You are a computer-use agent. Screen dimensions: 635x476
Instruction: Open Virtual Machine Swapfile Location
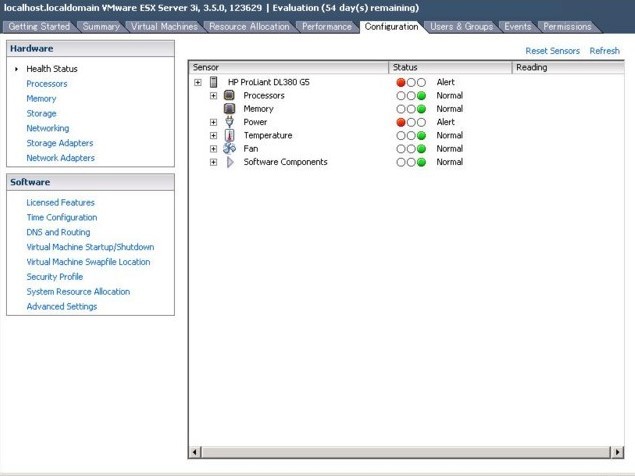[88, 262]
